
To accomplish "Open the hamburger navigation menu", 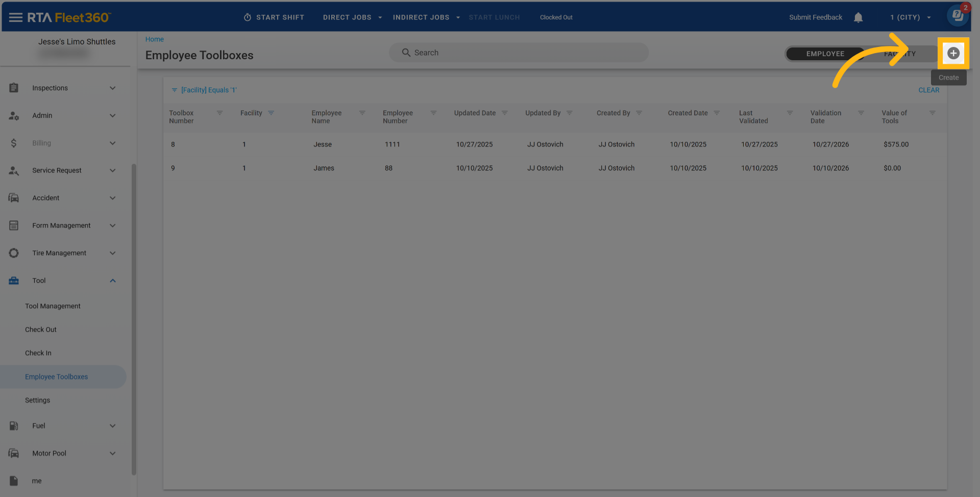I will pyautogui.click(x=15, y=17).
